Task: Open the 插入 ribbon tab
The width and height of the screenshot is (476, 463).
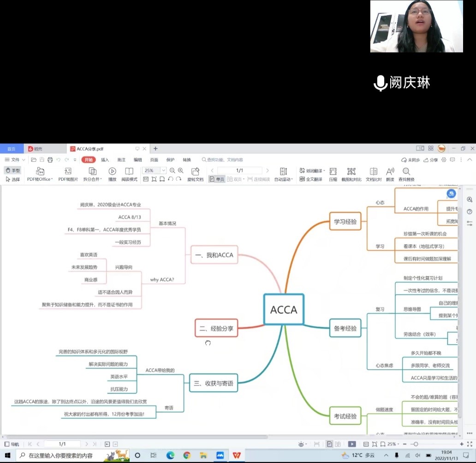Action: click(105, 160)
